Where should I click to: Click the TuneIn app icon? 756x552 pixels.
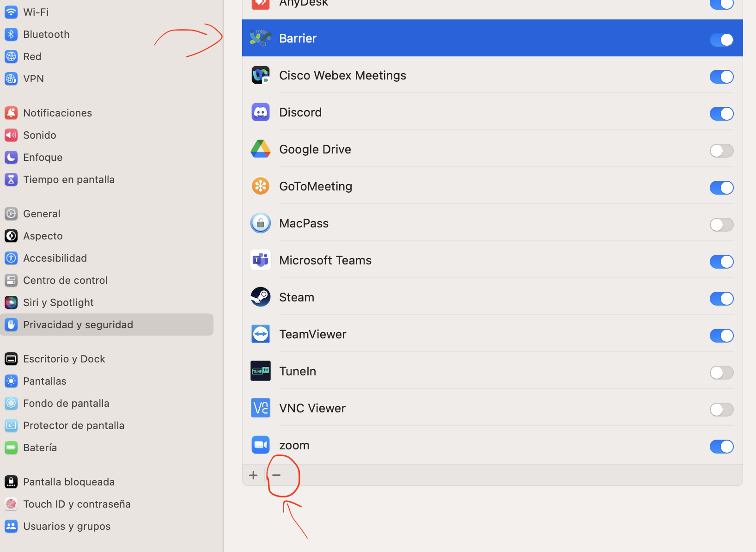pyautogui.click(x=261, y=371)
